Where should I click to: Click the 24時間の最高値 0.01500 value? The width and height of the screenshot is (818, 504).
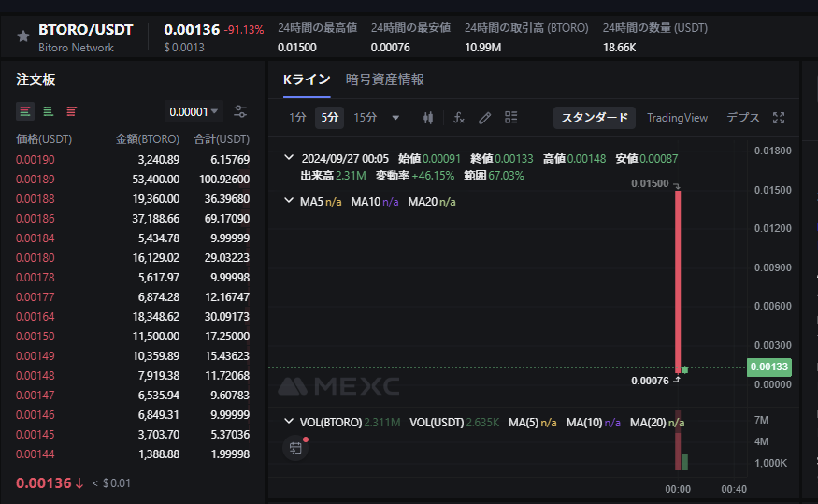click(x=297, y=48)
